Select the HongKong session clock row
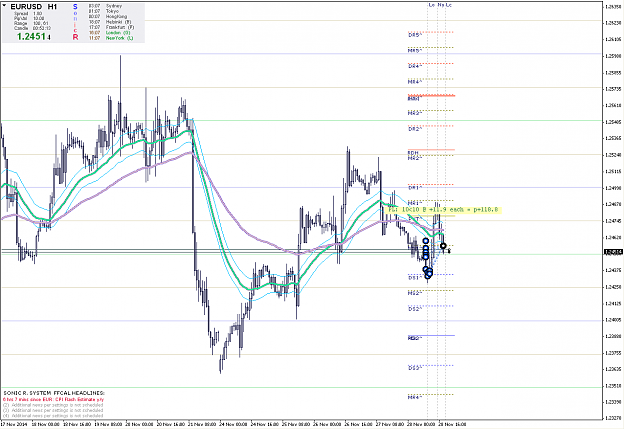This screenshot has width=625, height=429. click(x=108, y=17)
